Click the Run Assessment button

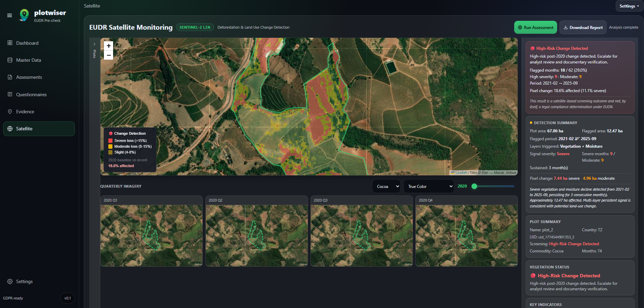tap(535, 27)
